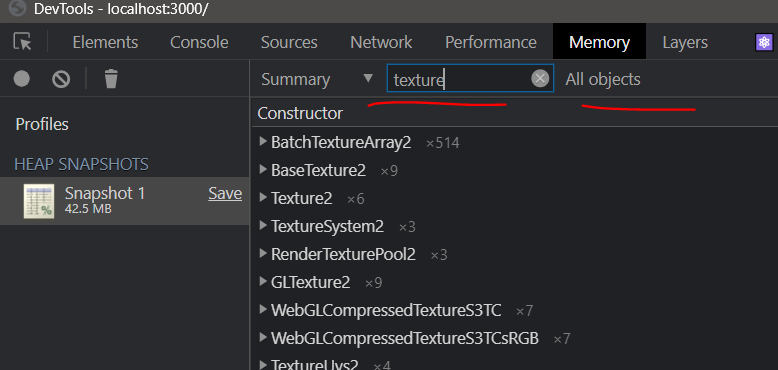778x370 pixels.
Task: Click the Save link for Snapshot 1
Action: pos(225,193)
